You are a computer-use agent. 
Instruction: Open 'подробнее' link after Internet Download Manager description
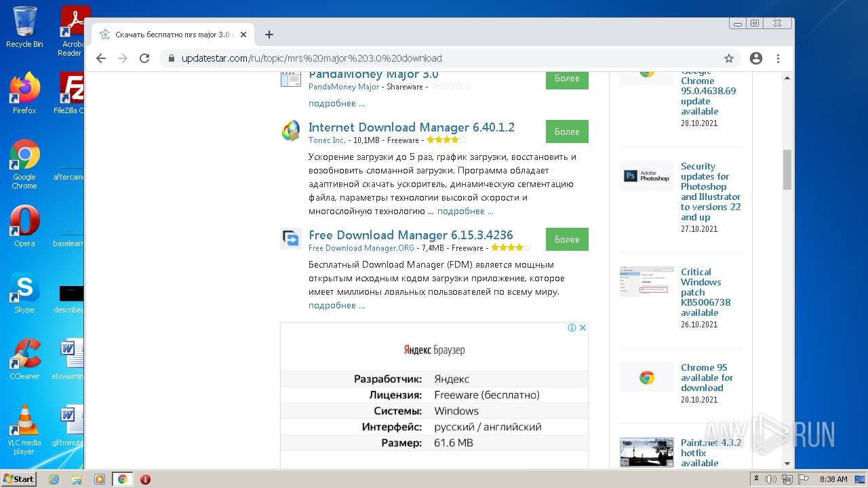465,211
